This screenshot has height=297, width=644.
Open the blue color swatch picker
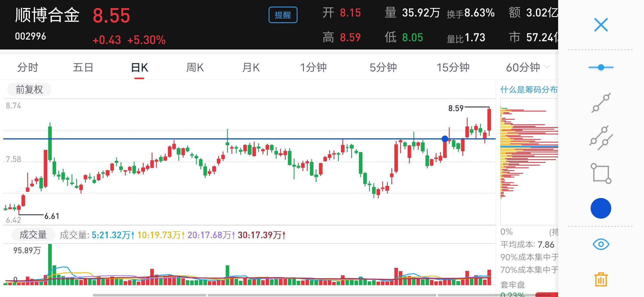pos(601,208)
